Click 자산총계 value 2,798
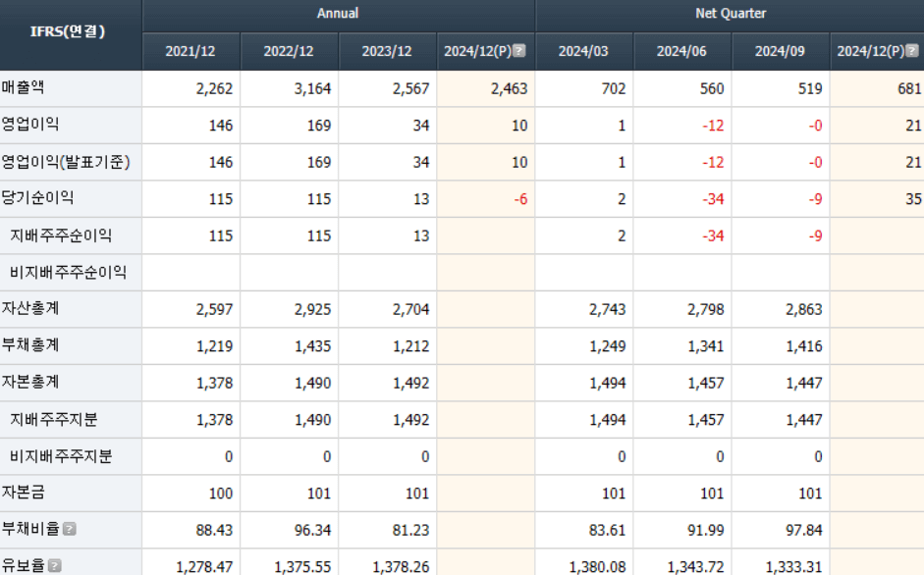924x575 pixels. point(706,309)
